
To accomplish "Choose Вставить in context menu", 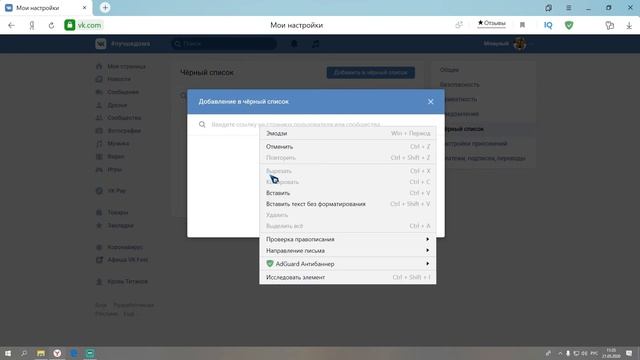I will 348,193.
